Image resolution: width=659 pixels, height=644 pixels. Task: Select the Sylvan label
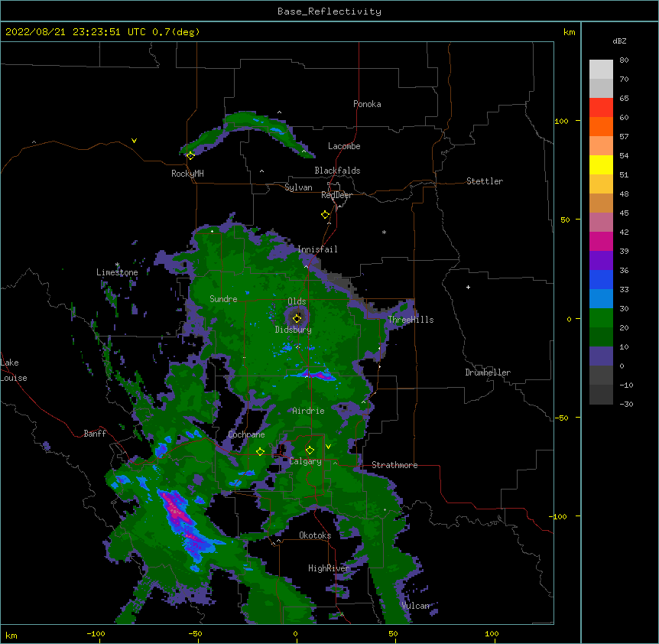click(x=298, y=187)
